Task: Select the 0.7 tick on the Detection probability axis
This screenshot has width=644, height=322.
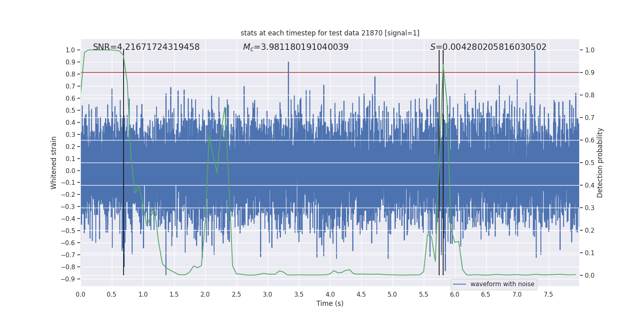Action: point(590,118)
